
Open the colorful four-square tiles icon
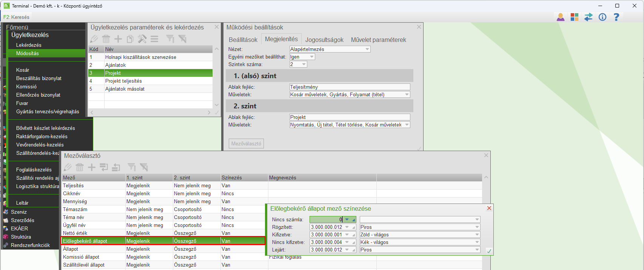575,17
